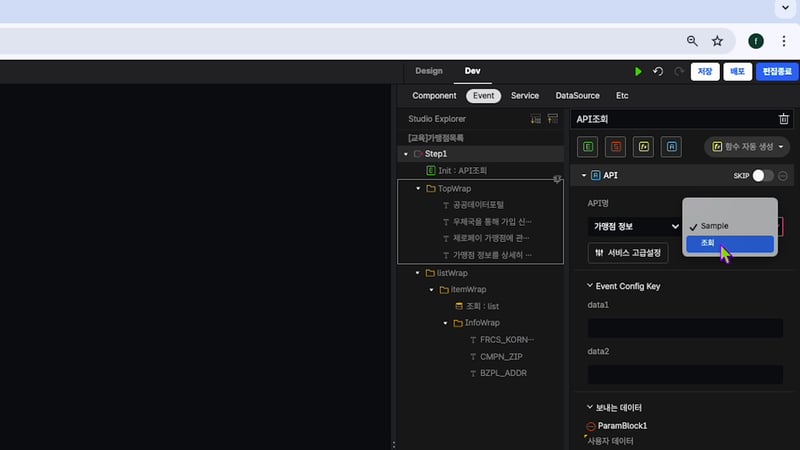The width and height of the screenshot is (800, 450).
Task: Collapse the 보내는 데이터 section
Action: 590,407
